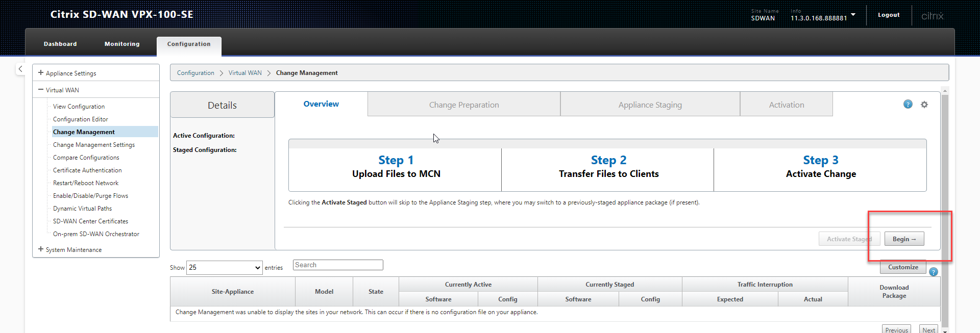Click the blue help icon beside the gear
Screen dimensions: 980x333
pyautogui.click(x=908, y=105)
